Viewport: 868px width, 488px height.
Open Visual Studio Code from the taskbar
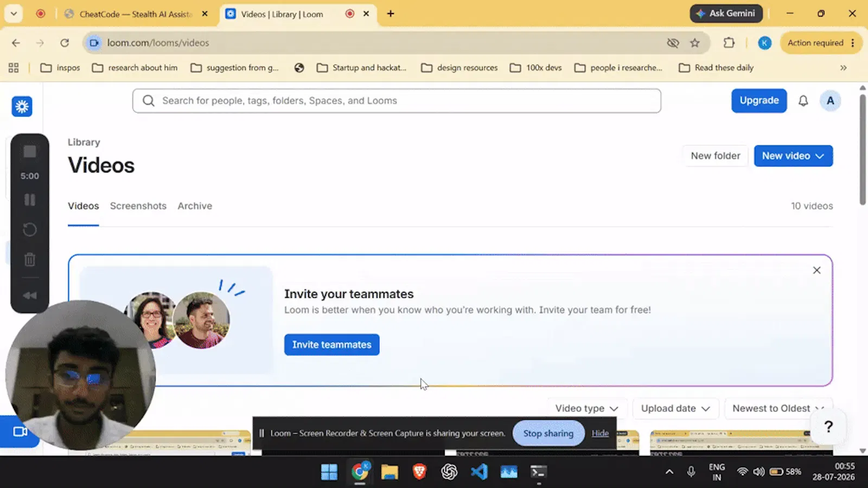tap(479, 472)
